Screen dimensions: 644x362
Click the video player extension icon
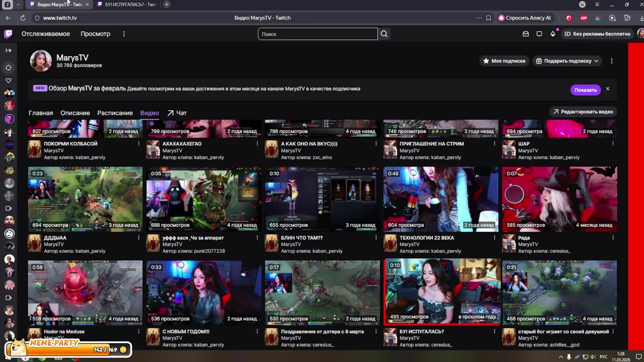(x=612, y=18)
